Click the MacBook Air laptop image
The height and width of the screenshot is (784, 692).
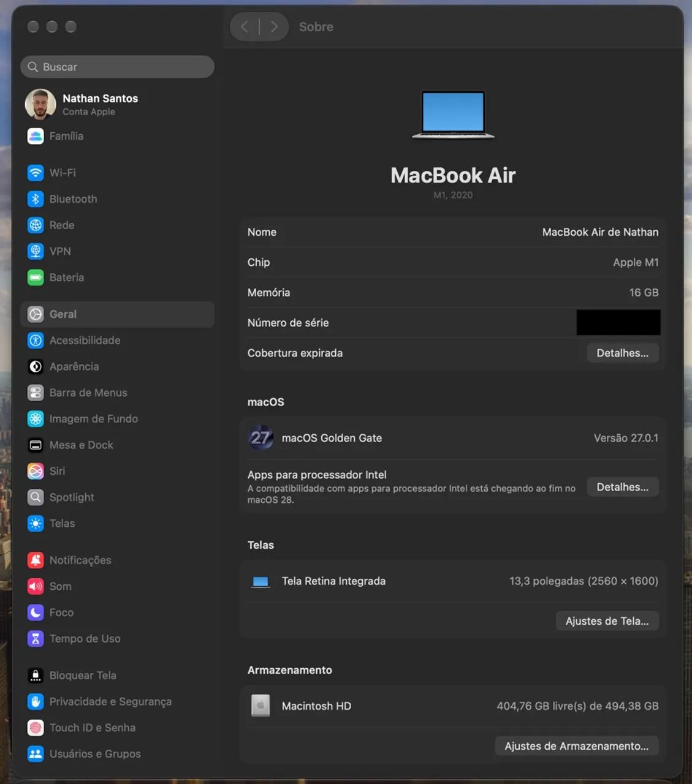453,115
